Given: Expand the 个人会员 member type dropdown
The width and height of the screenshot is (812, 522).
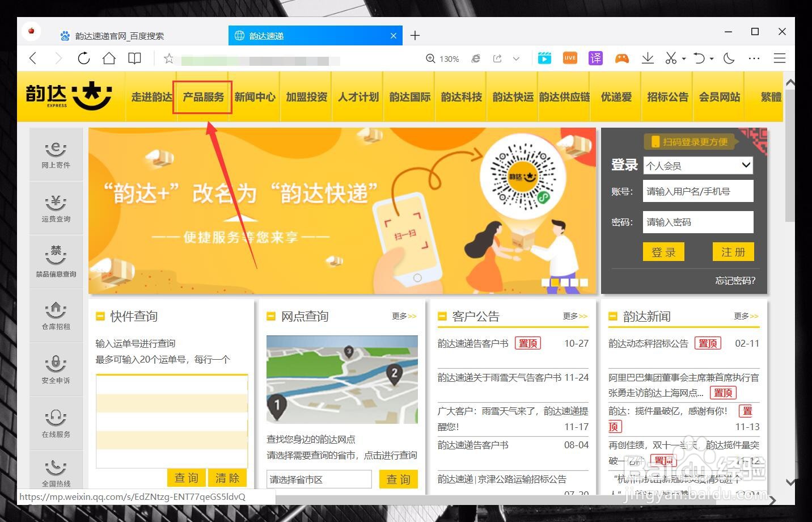Looking at the screenshot, I should (698, 165).
